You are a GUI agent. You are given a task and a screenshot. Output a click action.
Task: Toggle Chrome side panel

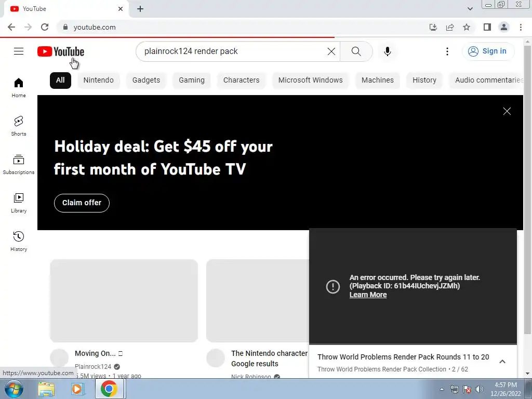487,27
